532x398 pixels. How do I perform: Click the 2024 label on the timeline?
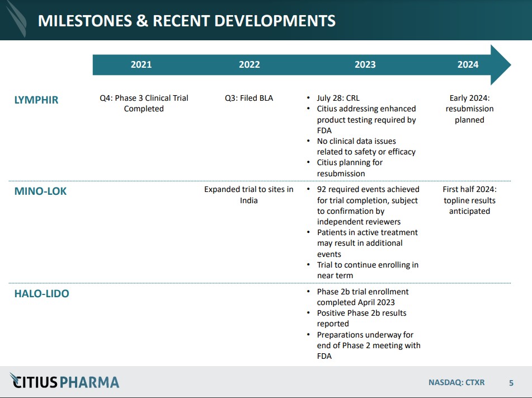pos(468,64)
